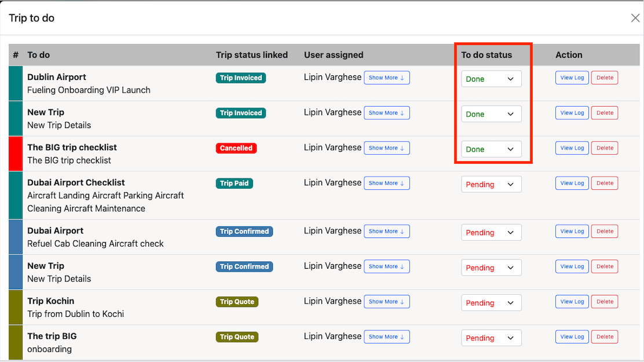Delete the Dubai Airport Checklist to do
Image resolution: width=644 pixels, height=362 pixels.
coord(605,183)
